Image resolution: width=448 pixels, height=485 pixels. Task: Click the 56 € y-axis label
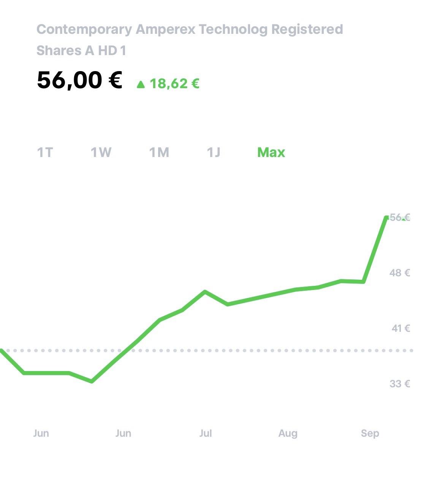[x=399, y=217]
